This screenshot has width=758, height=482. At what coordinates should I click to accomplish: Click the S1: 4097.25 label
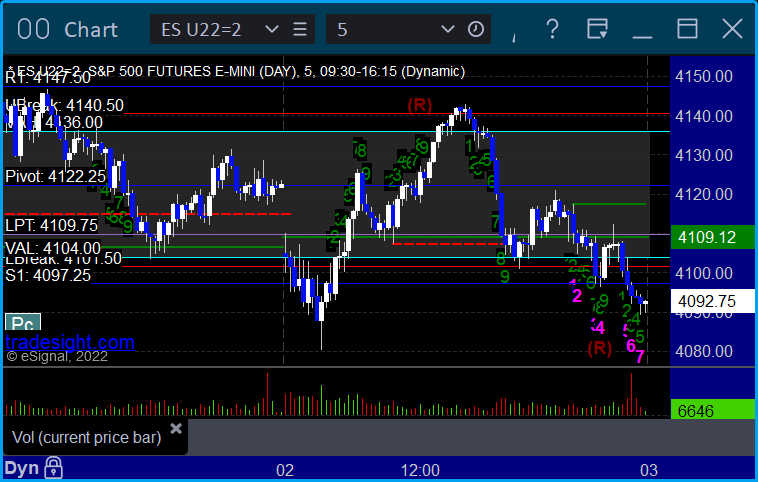pyautogui.click(x=48, y=276)
